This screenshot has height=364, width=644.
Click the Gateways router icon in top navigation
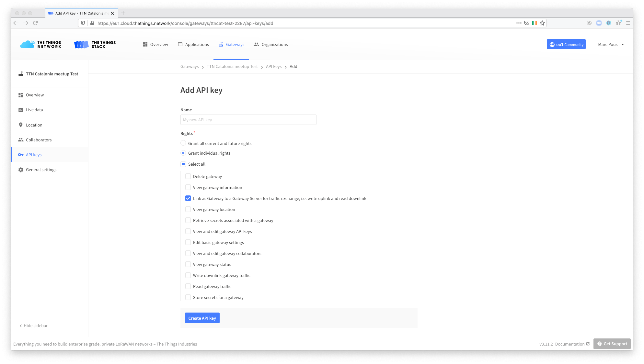[x=221, y=45]
